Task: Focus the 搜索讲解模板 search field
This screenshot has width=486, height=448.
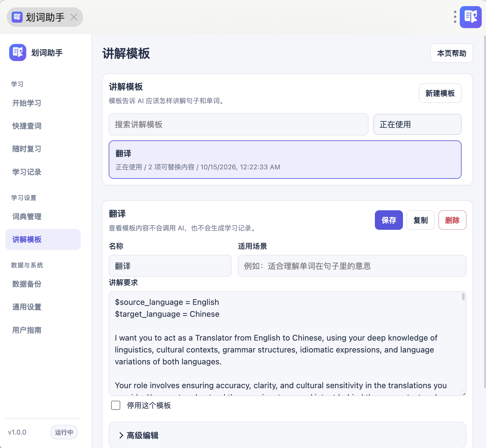Action: pyautogui.click(x=239, y=125)
